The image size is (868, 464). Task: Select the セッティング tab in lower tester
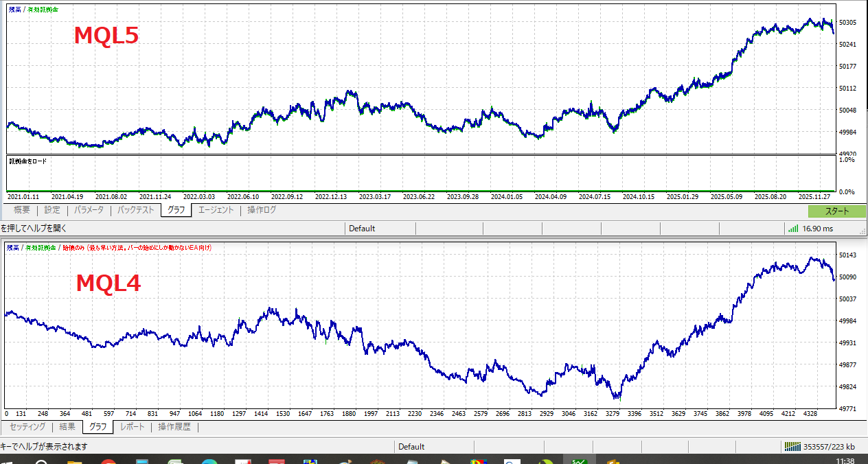(27, 427)
